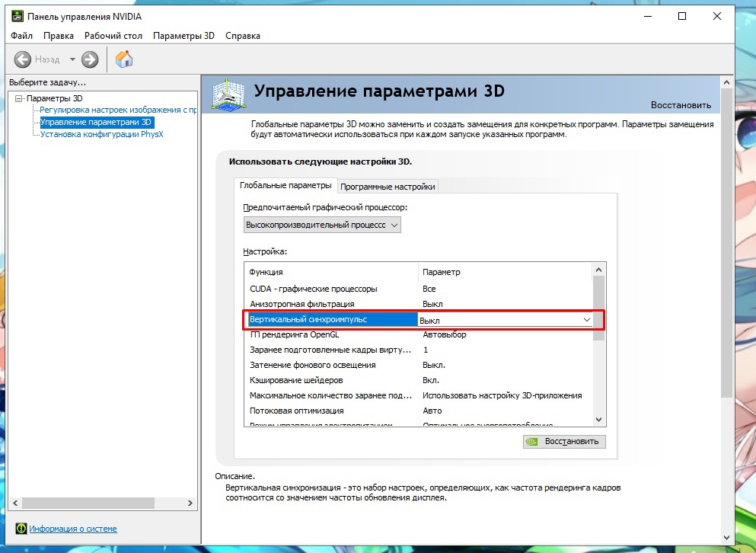
Task: Open preferred graphics processor dropdown
Action: (322, 225)
